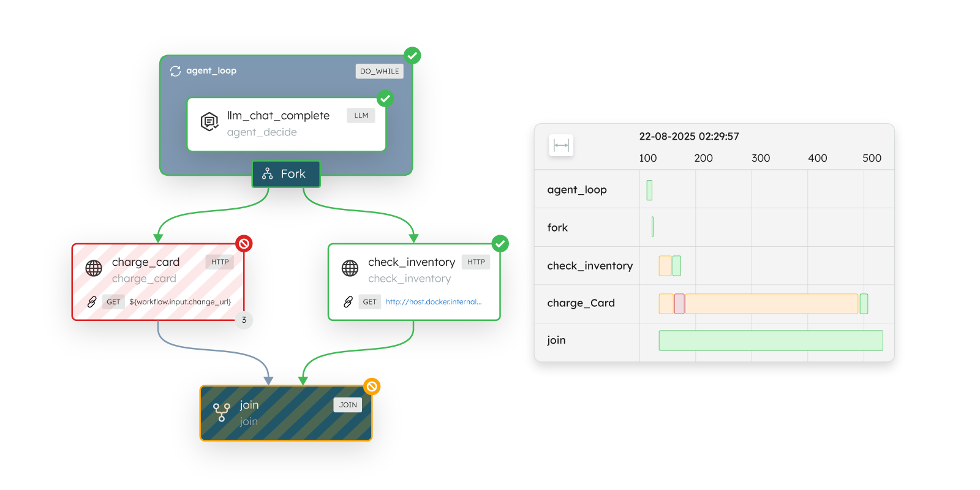Click the llm_chat_complete chat icon

click(209, 122)
